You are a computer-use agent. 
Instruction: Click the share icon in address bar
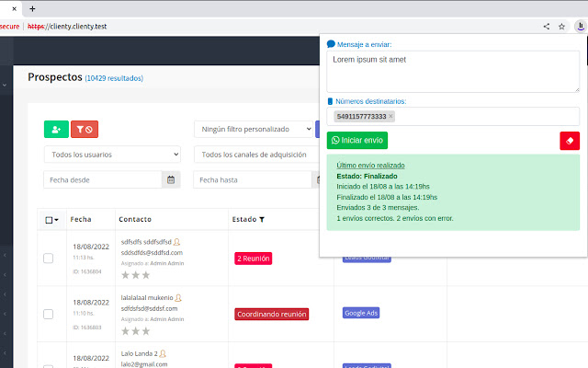[547, 27]
